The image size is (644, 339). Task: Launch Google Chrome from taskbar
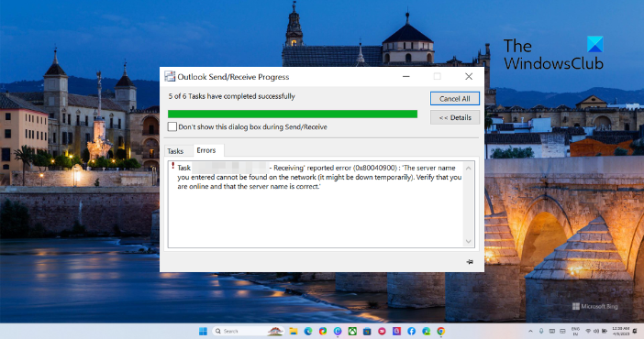440,331
